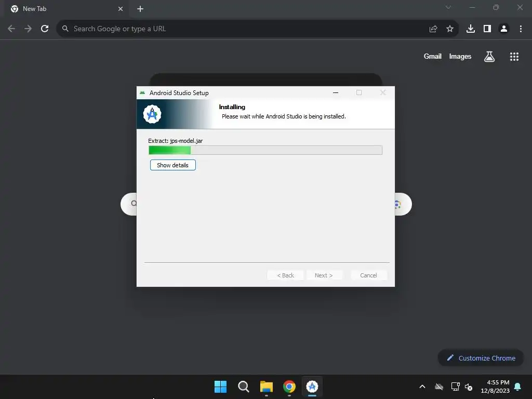Click the Cancel button in the installer

tap(368, 275)
